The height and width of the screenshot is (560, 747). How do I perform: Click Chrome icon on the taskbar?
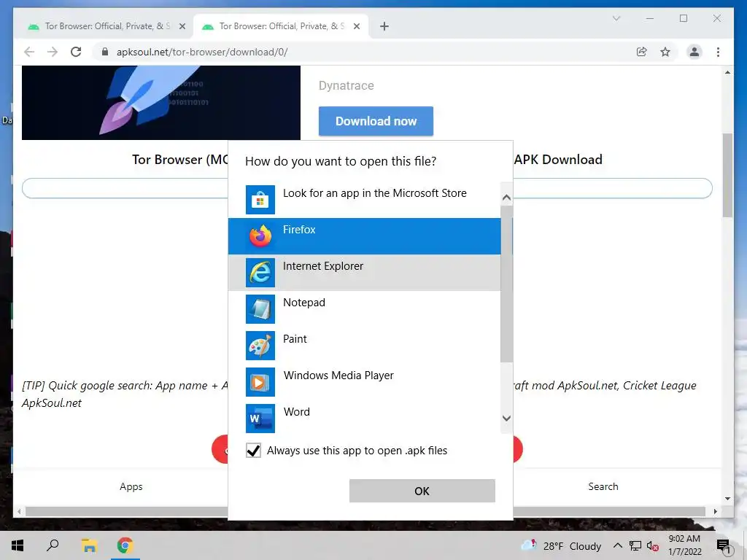[x=125, y=545]
